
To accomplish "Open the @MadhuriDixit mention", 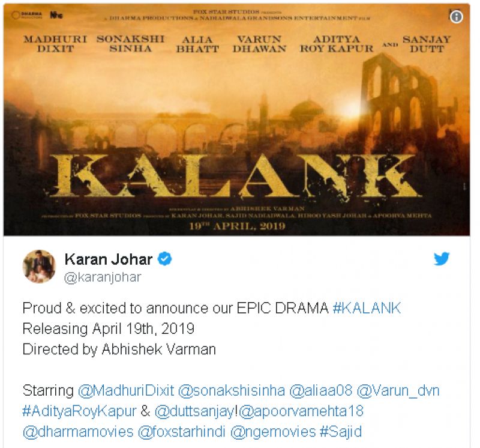I will 126,391.
